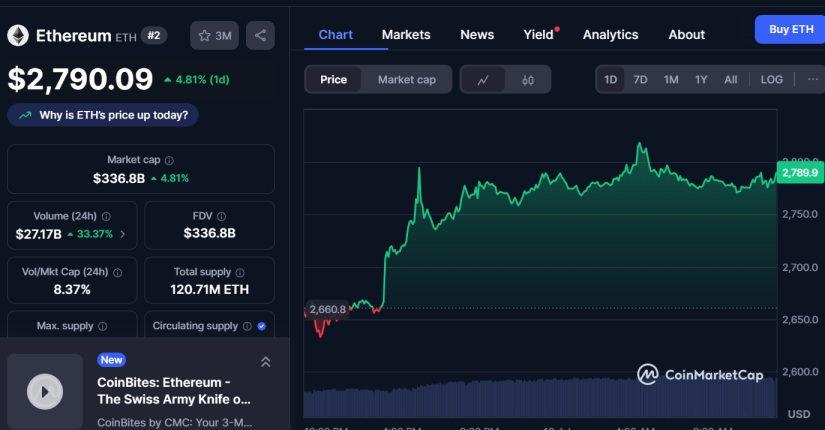
Task: Select the All time range
Action: pyautogui.click(x=730, y=80)
